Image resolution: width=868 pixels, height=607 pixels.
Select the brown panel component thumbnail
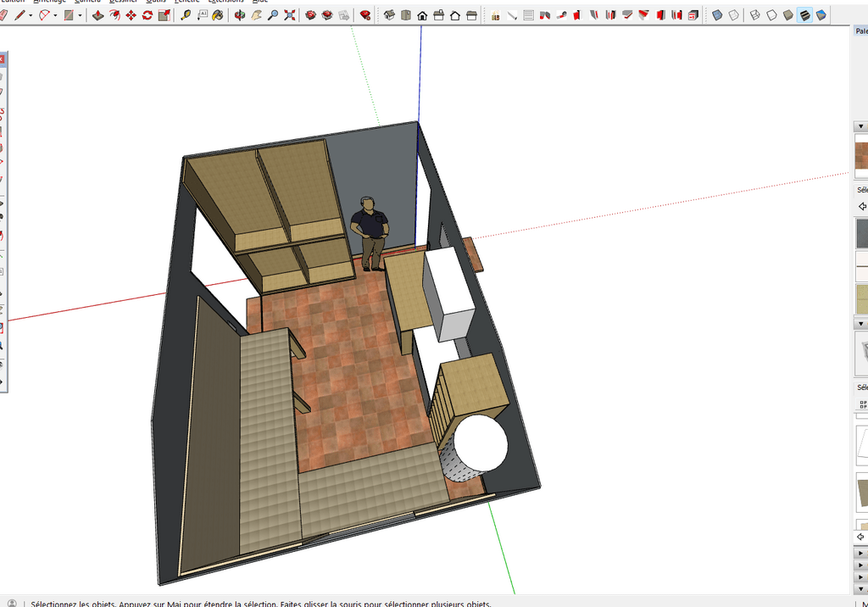862,492
